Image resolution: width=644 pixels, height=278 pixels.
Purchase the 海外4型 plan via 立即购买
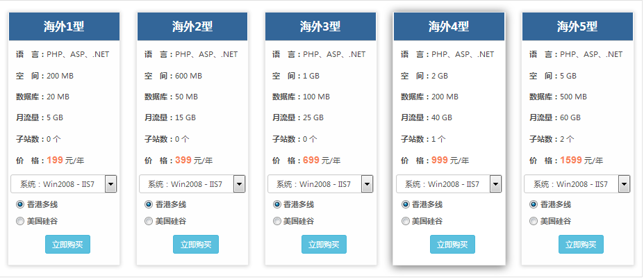click(453, 245)
